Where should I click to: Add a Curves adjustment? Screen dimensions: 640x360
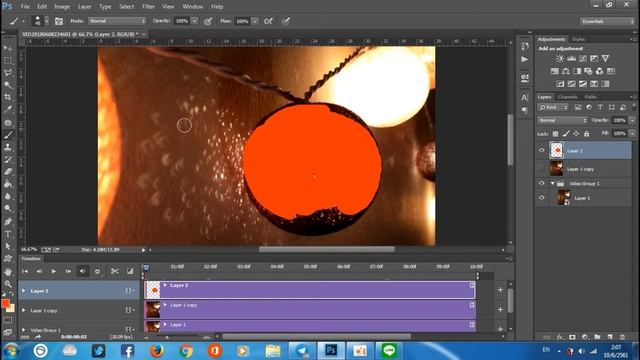(583, 59)
